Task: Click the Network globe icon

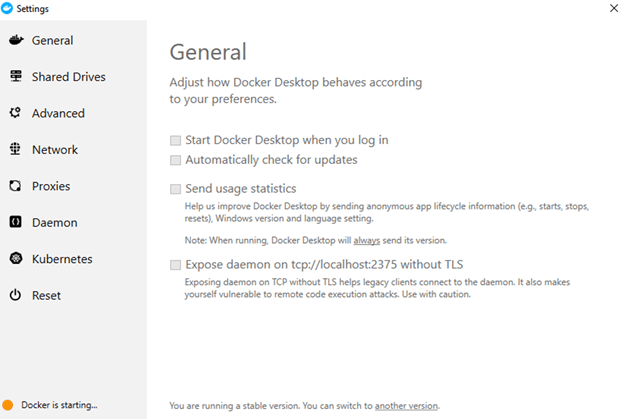Action: (x=15, y=149)
